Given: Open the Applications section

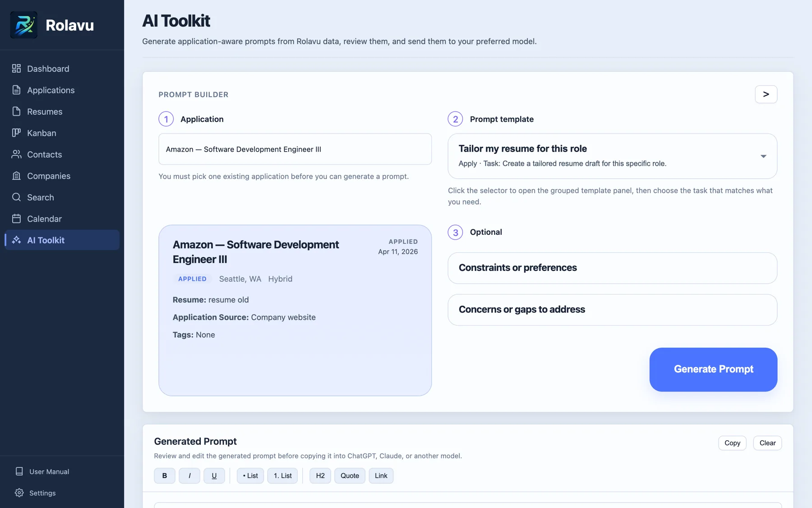Looking at the screenshot, I should [51, 90].
